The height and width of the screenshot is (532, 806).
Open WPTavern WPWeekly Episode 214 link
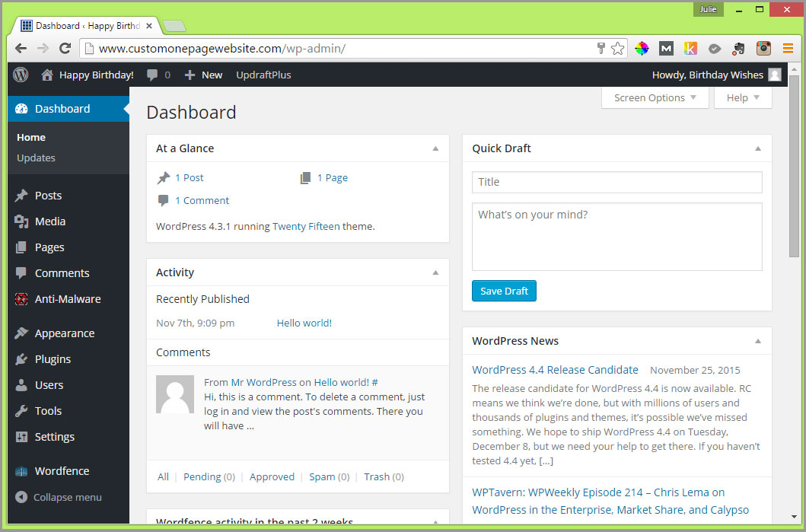[610, 501]
